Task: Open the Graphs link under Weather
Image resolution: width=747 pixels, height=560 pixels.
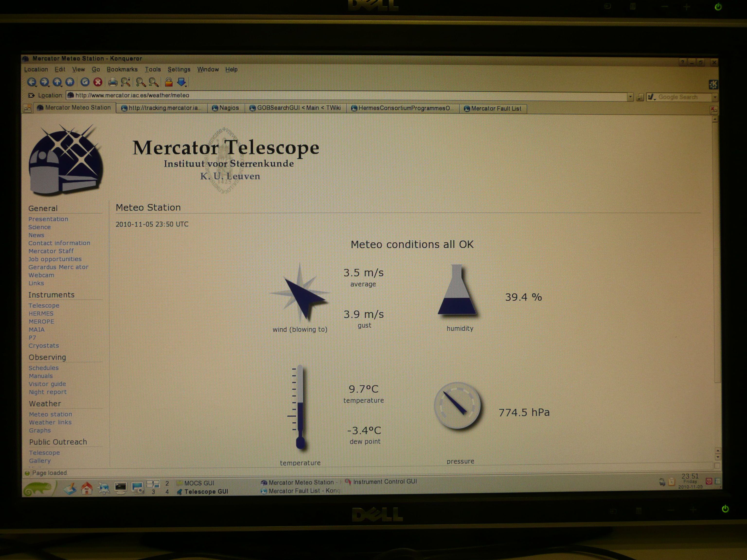Action: click(40, 430)
